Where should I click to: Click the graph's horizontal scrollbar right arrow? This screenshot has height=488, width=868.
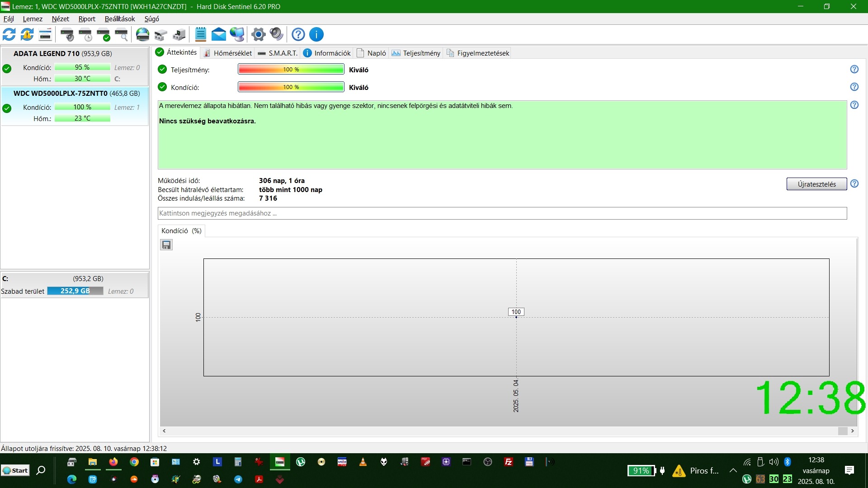pyautogui.click(x=852, y=431)
